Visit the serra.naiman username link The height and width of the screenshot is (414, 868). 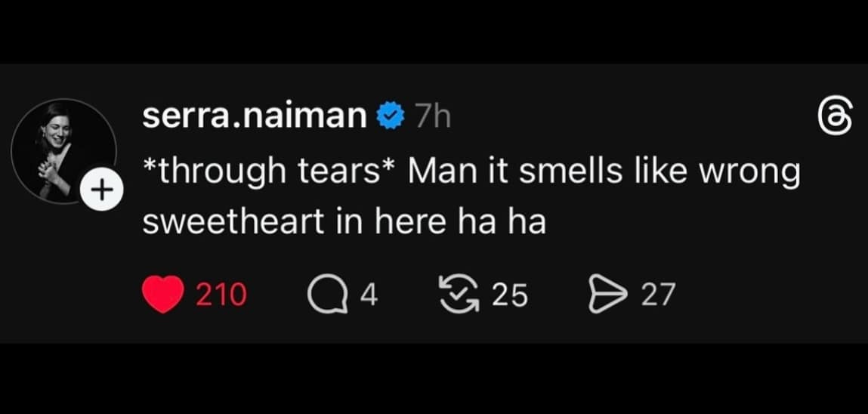pos(255,117)
